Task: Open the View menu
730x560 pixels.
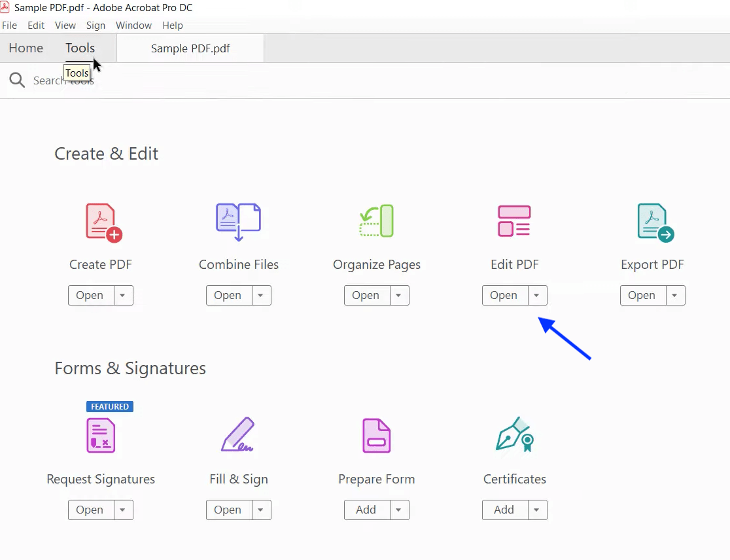Action: tap(65, 25)
